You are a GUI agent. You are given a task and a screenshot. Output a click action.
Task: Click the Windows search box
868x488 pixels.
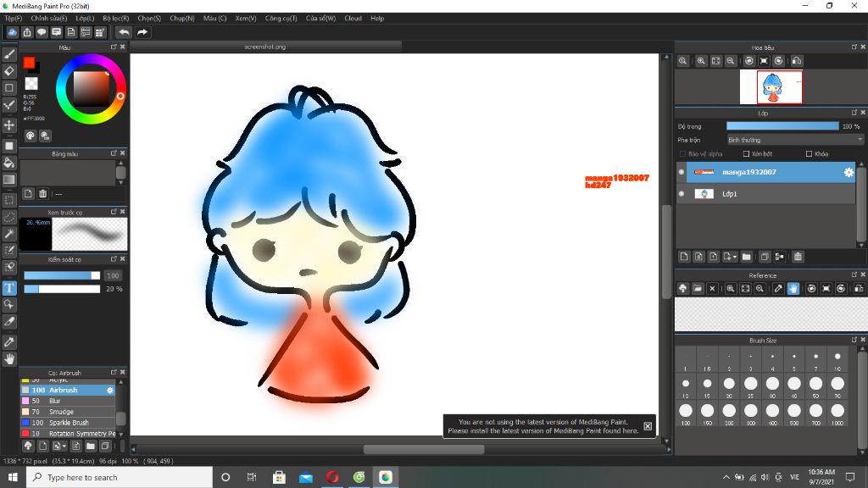(x=119, y=477)
